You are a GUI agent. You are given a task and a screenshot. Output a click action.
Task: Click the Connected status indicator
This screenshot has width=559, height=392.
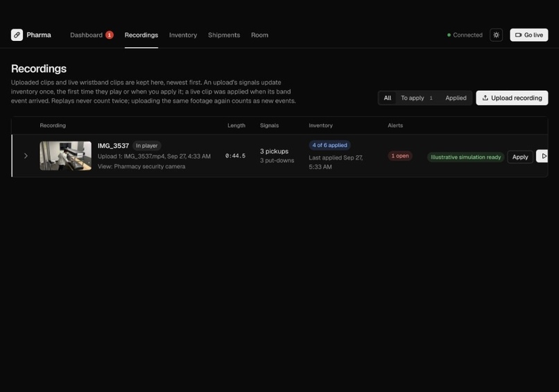[x=465, y=35]
